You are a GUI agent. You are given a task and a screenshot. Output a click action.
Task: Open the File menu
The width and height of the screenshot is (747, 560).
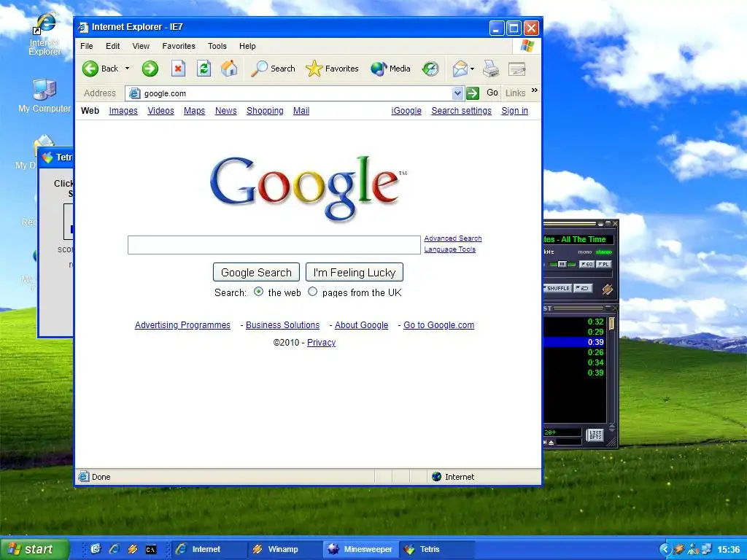(x=87, y=46)
